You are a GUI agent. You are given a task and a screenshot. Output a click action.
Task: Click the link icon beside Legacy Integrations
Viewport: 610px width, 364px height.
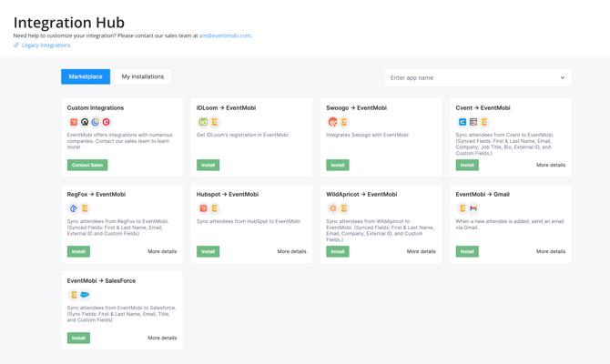16,45
